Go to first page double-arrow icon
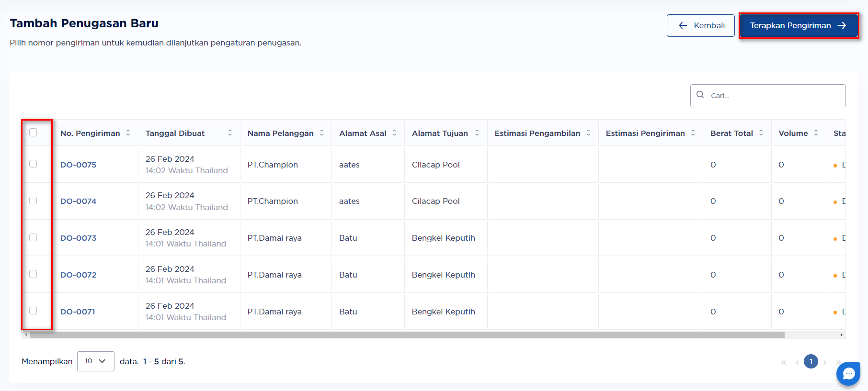 click(x=784, y=362)
